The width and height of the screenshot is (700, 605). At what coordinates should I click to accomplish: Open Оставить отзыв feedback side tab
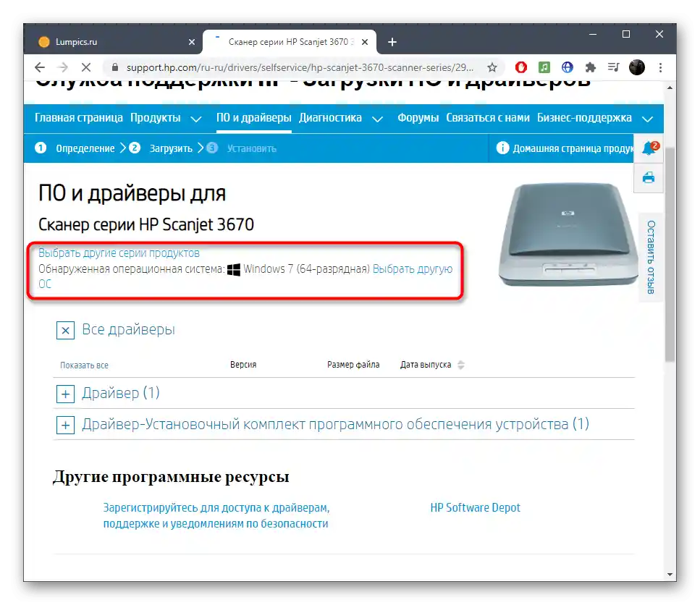point(651,258)
